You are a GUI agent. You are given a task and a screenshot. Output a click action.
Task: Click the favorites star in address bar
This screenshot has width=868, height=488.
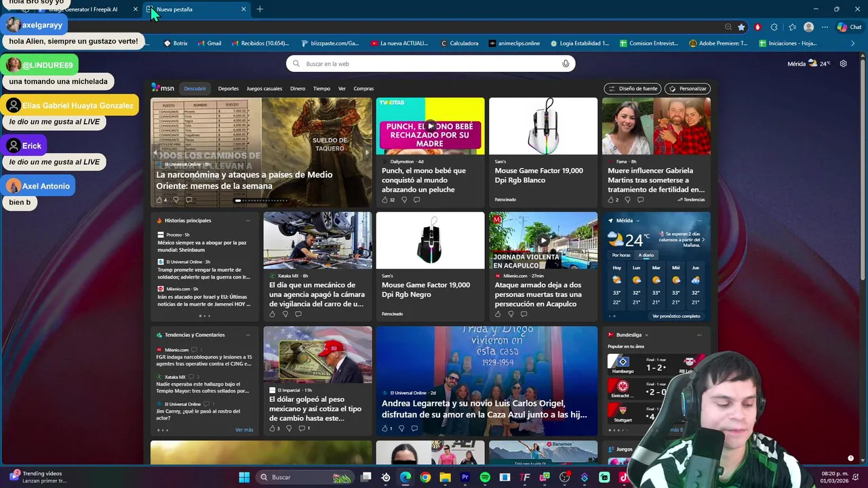[741, 27]
